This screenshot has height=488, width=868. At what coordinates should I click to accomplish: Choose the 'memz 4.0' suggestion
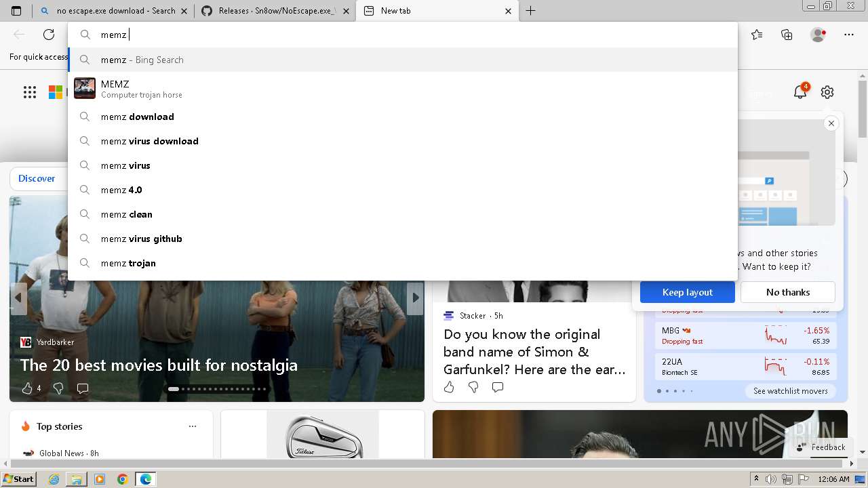point(403,190)
